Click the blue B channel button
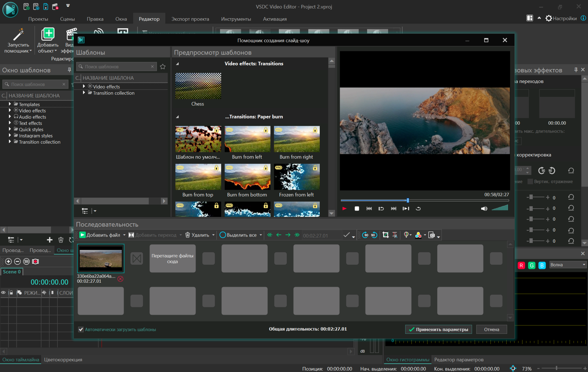This screenshot has height=372, width=588. pyautogui.click(x=542, y=265)
